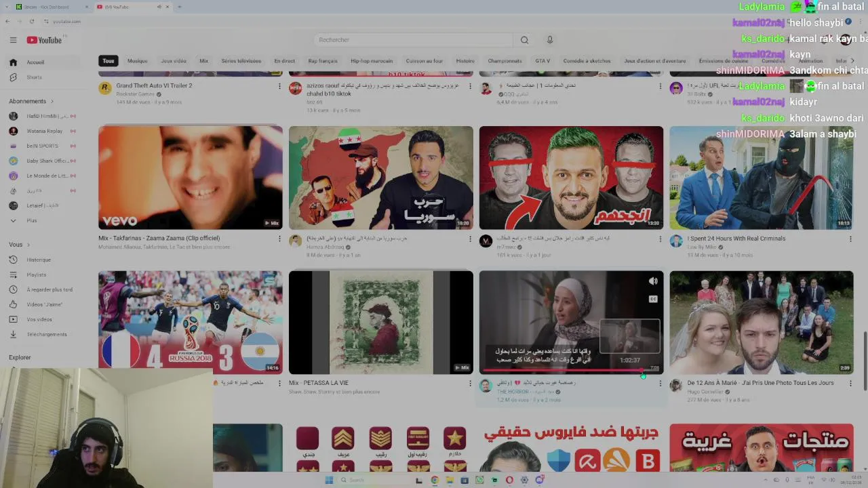This screenshot has height=488, width=868.
Task: Click the taskbar Search box
Action: [374, 480]
